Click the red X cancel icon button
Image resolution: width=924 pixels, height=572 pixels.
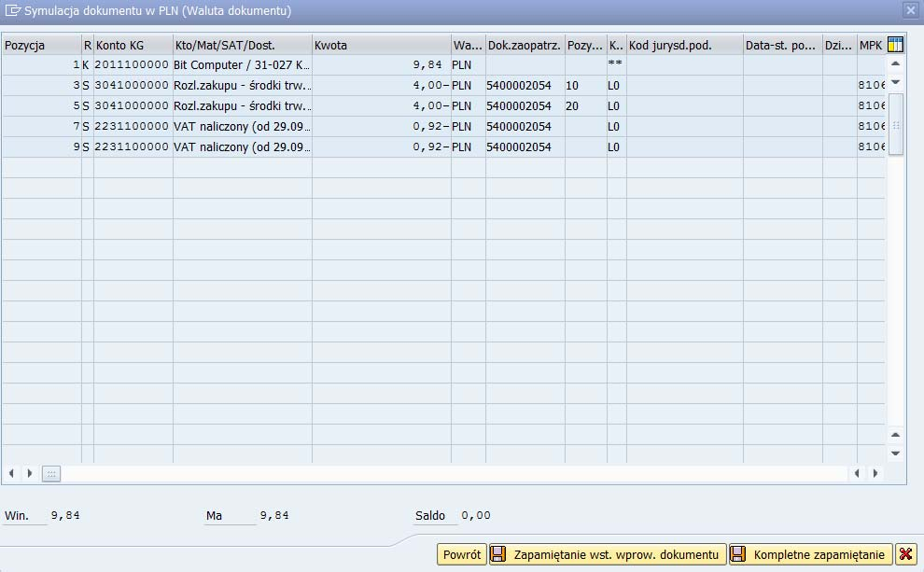pyautogui.click(x=905, y=554)
